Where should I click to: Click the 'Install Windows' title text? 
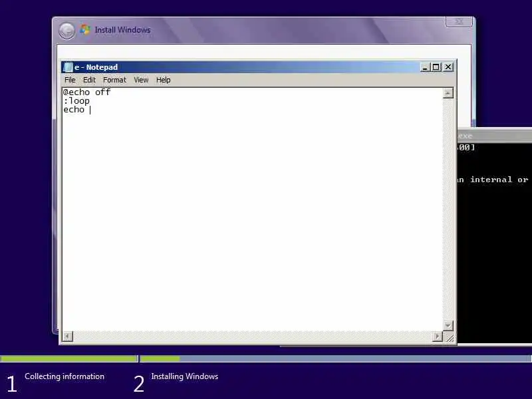point(122,30)
